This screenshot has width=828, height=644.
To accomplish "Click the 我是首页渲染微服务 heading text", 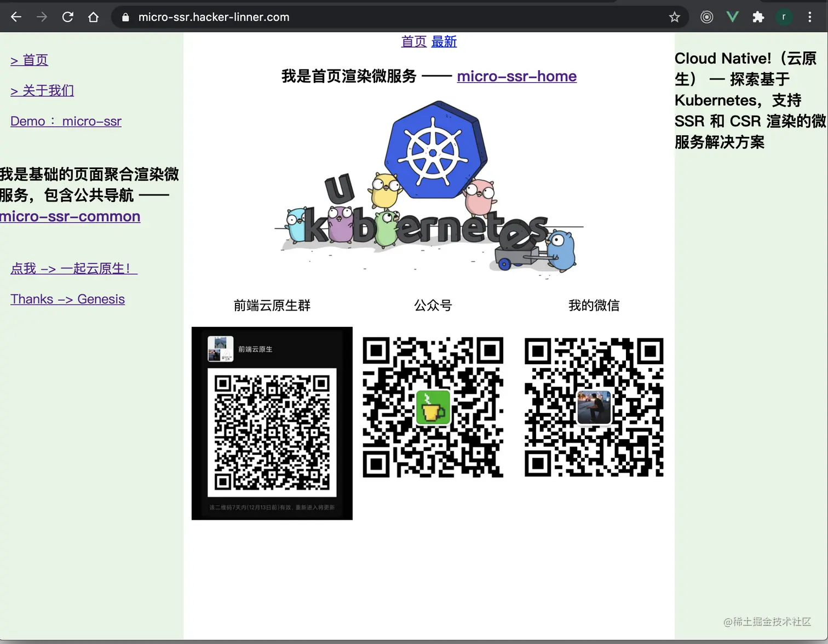I will [349, 76].
